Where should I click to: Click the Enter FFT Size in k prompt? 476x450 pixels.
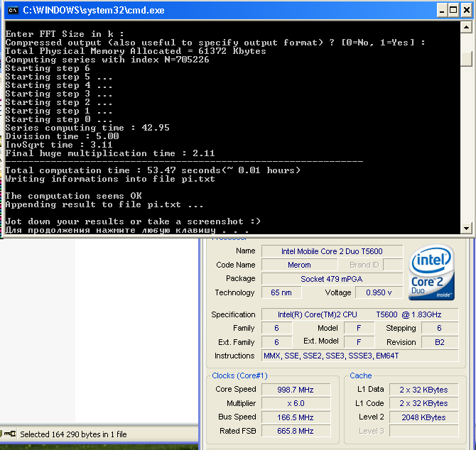point(65,34)
